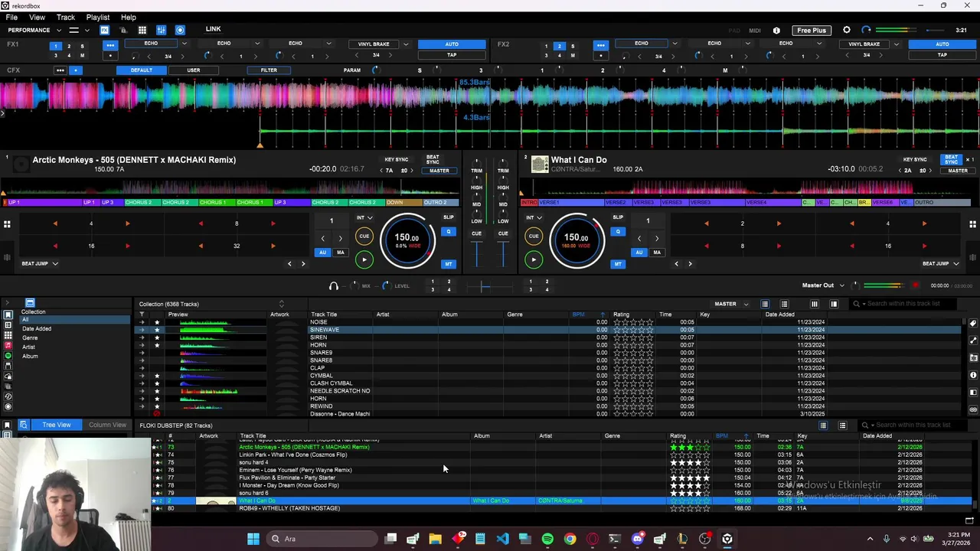Viewport: 980px width, 551px height.
Task: Open Master Out dropdown
Action: (x=824, y=285)
